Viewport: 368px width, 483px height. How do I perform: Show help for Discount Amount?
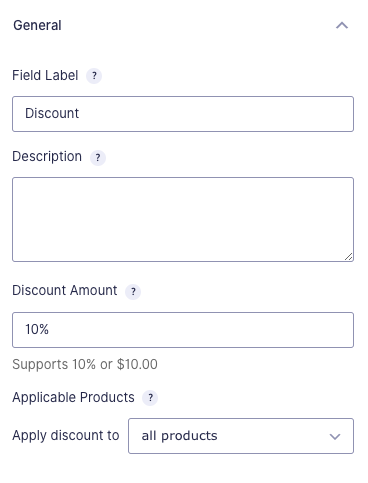click(133, 292)
